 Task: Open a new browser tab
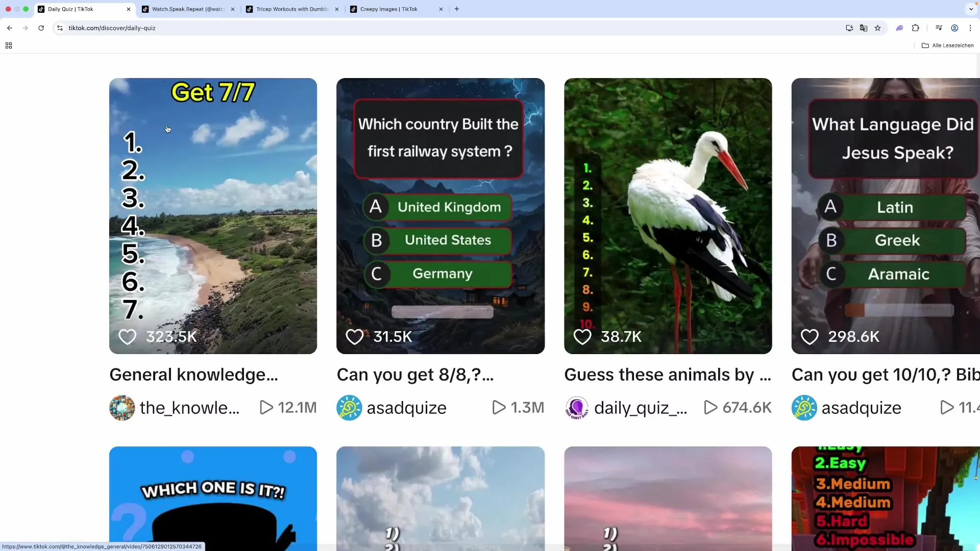pos(457,9)
